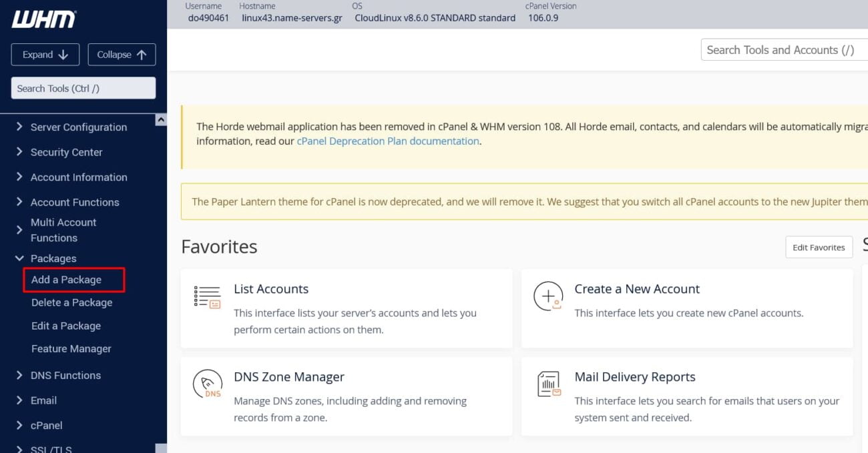Open the Create a New Account title
The height and width of the screenshot is (453, 868).
click(x=637, y=289)
